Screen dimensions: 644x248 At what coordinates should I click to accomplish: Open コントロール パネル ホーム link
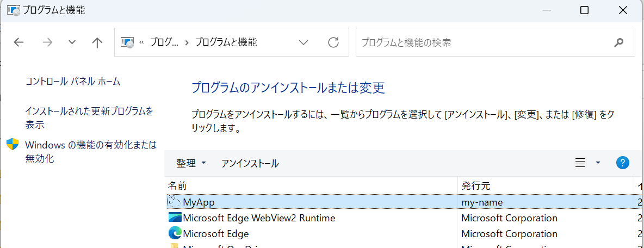pos(73,81)
